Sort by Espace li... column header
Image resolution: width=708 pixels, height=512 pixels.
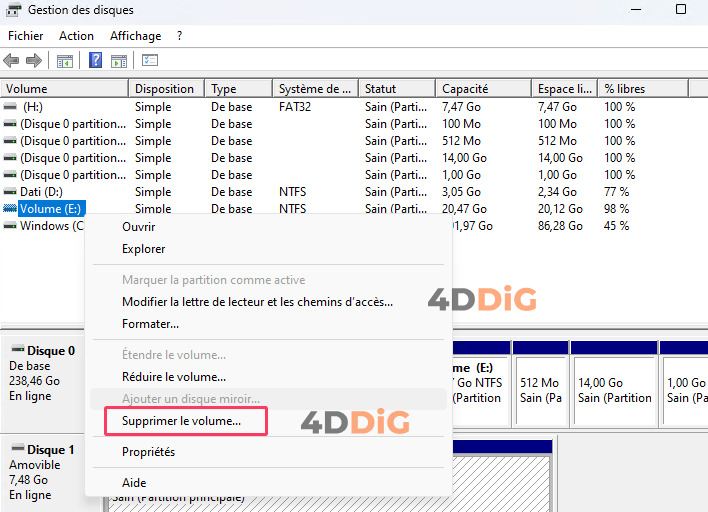click(564, 88)
